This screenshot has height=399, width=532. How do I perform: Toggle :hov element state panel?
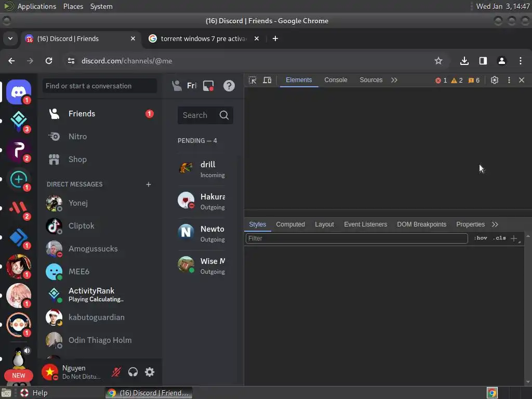(x=481, y=238)
